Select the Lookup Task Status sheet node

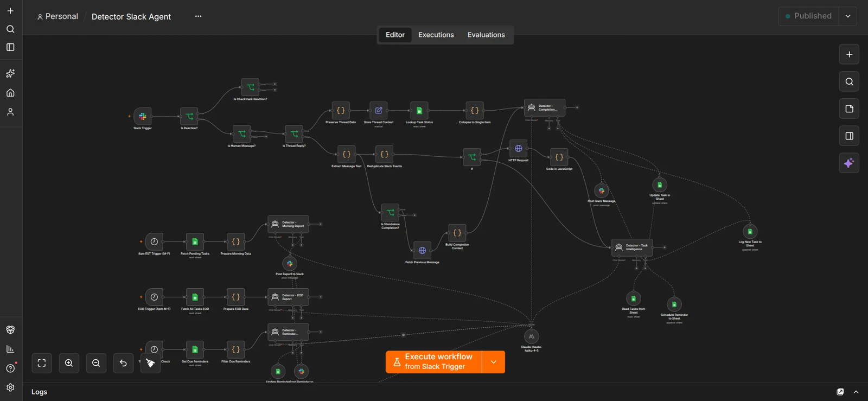coord(419,110)
